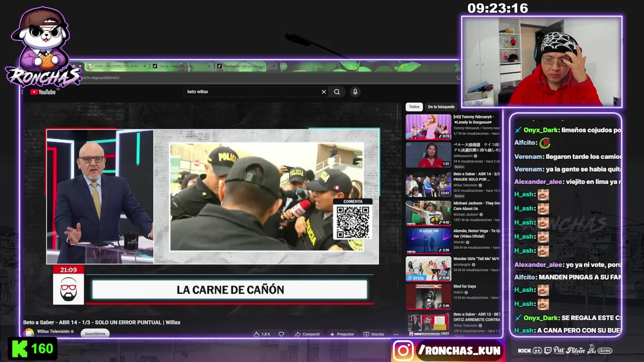Activate voice search microphone
Screen dimensions: 644x362
click(x=355, y=92)
